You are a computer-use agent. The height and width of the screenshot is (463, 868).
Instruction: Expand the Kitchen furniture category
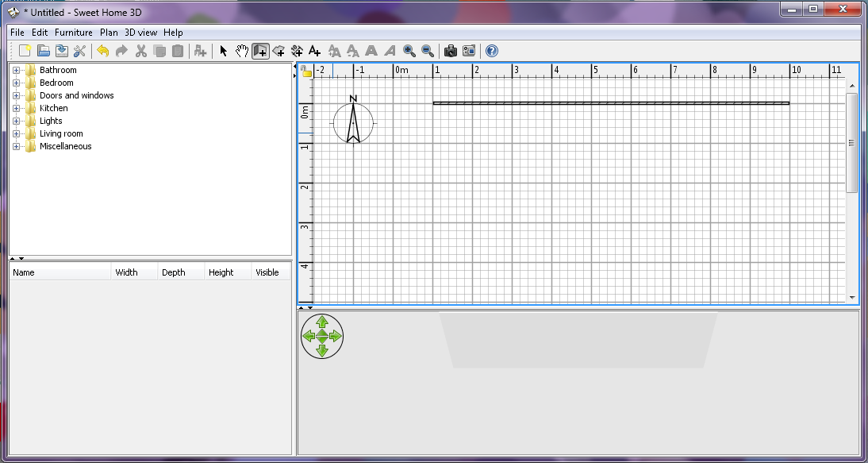pyautogui.click(x=16, y=109)
